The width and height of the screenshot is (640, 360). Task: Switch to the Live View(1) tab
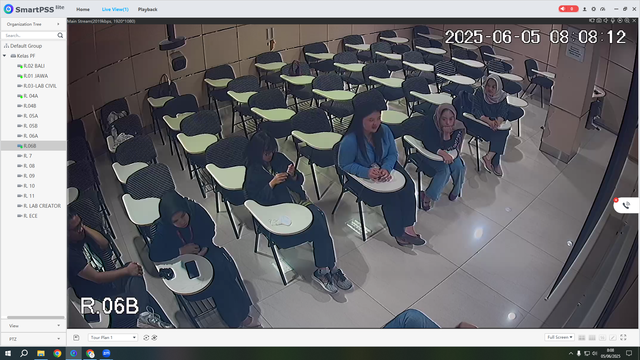tap(115, 9)
